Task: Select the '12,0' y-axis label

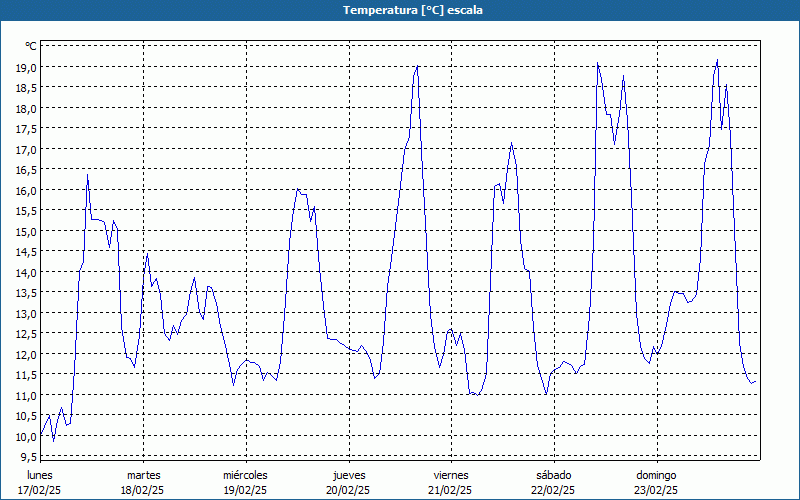Action: point(27,354)
